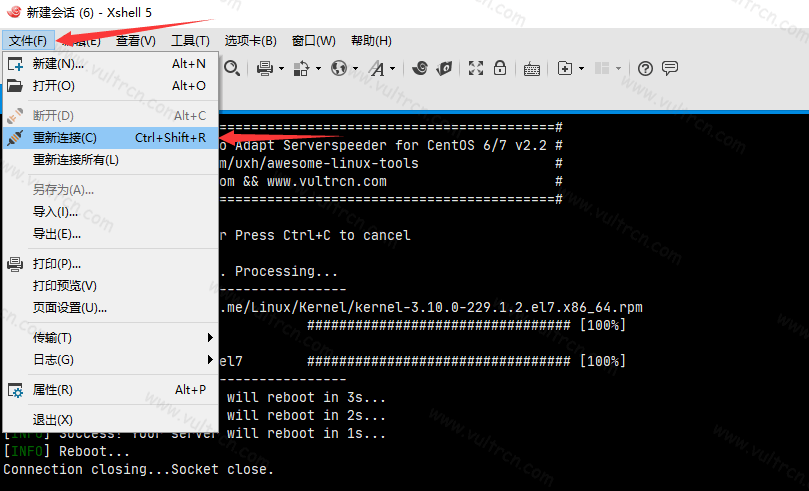809x491 pixels.
Task: Choose 导出(E)... menu entry
Action: coord(111,234)
